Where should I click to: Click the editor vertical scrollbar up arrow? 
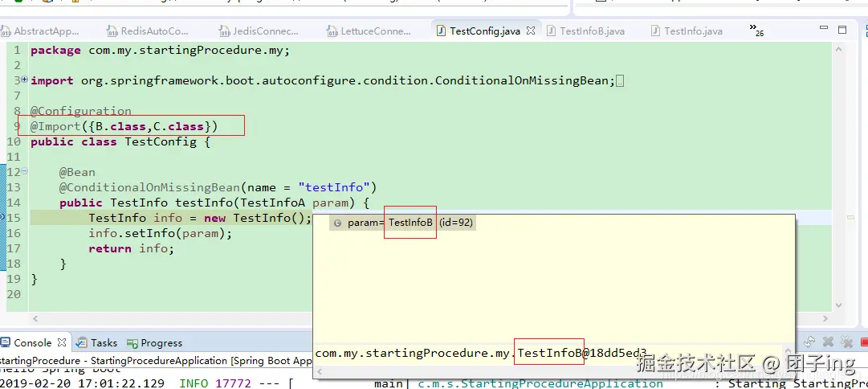(x=838, y=49)
